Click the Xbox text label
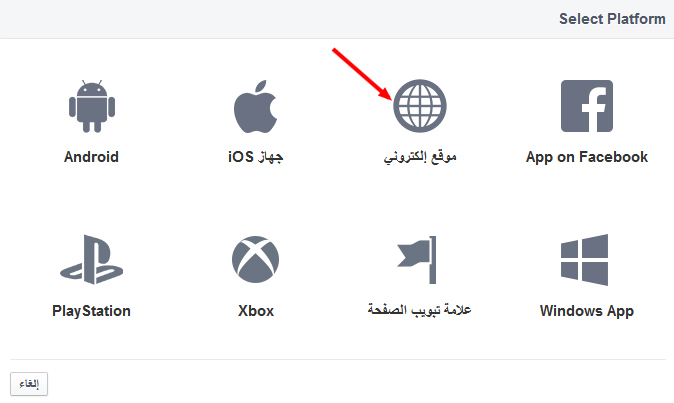 click(256, 311)
